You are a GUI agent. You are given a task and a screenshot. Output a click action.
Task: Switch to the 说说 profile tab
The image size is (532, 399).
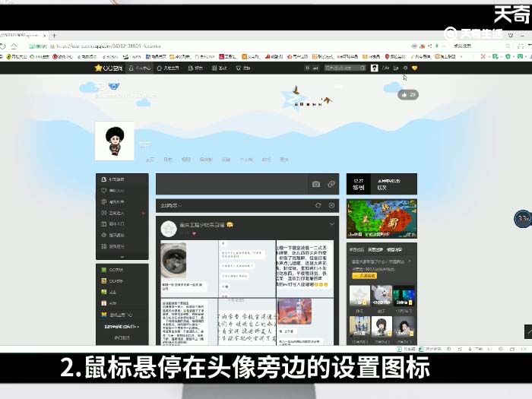point(226,160)
